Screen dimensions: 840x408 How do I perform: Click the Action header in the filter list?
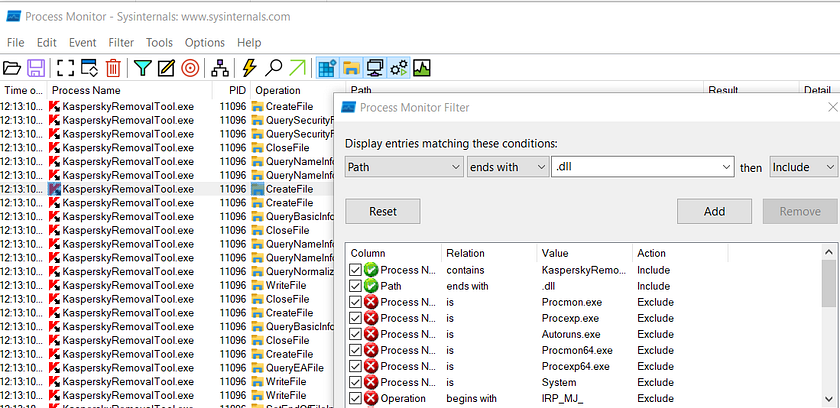[679, 253]
